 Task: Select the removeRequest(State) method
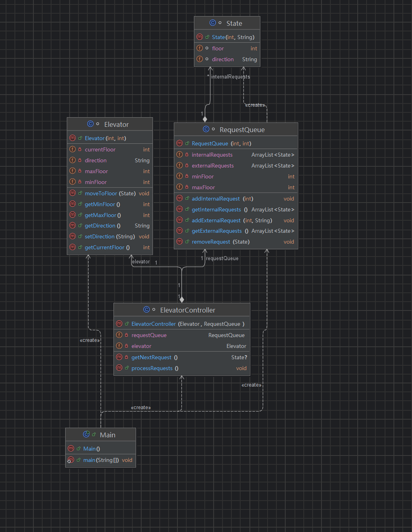tap(236, 242)
